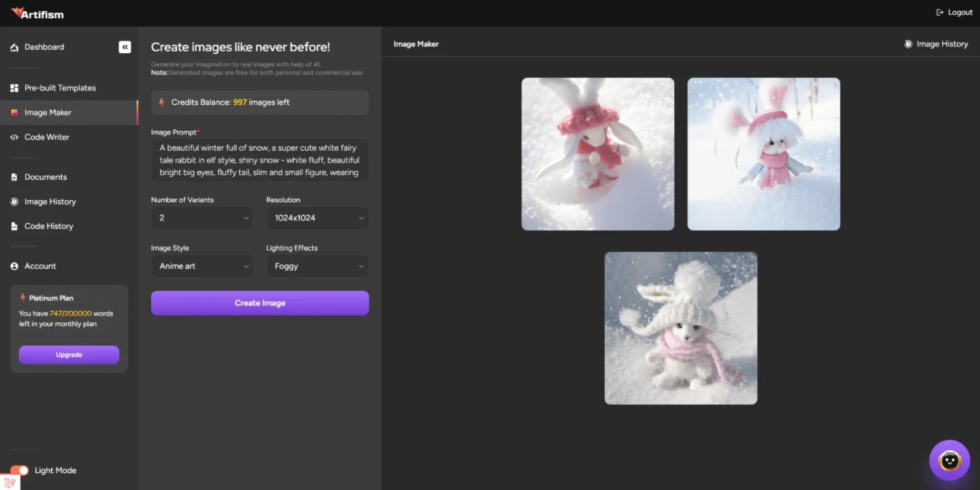Viewport: 980px width, 490px height.
Task: Open the Image Style Anime art dropdown
Action: (x=202, y=266)
